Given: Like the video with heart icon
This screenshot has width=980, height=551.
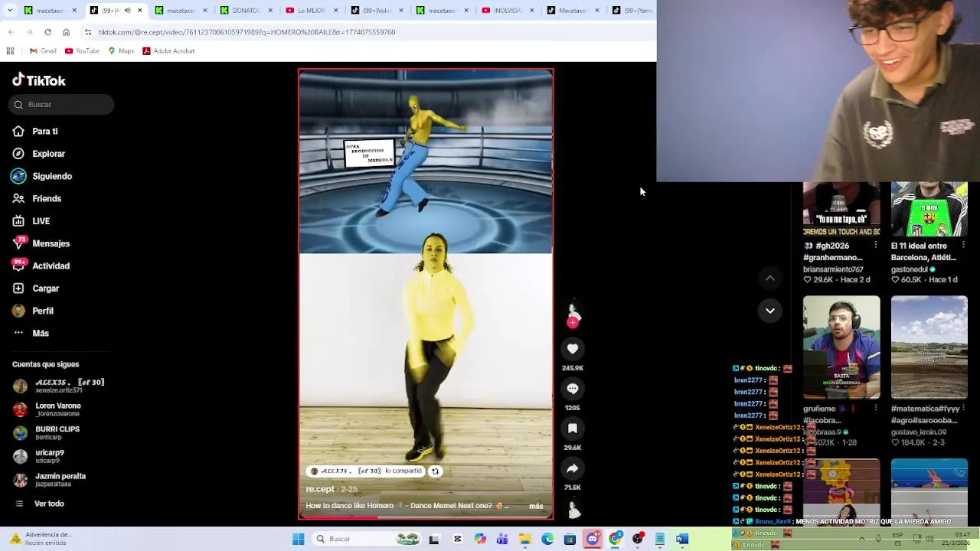Looking at the screenshot, I should pyautogui.click(x=572, y=349).
